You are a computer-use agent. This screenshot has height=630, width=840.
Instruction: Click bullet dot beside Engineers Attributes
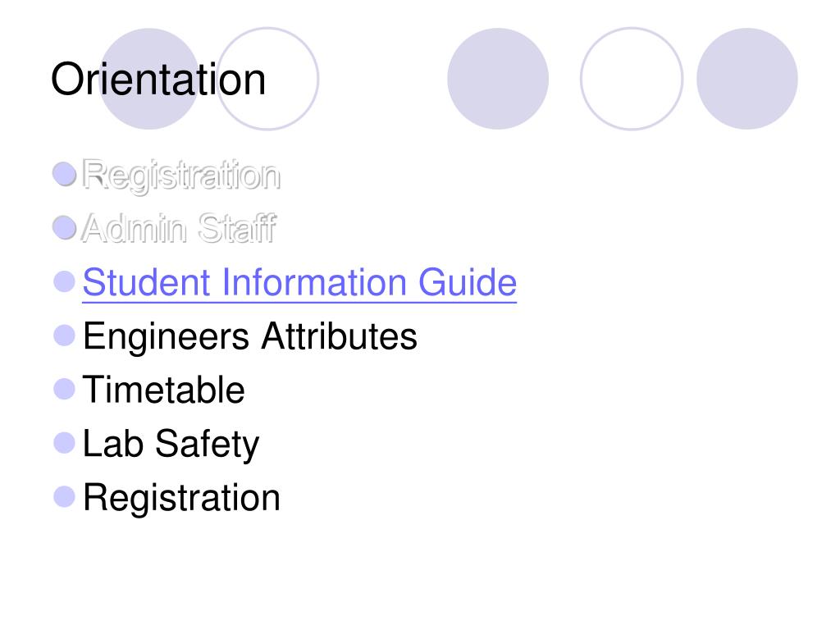click(x=64, y=336)
